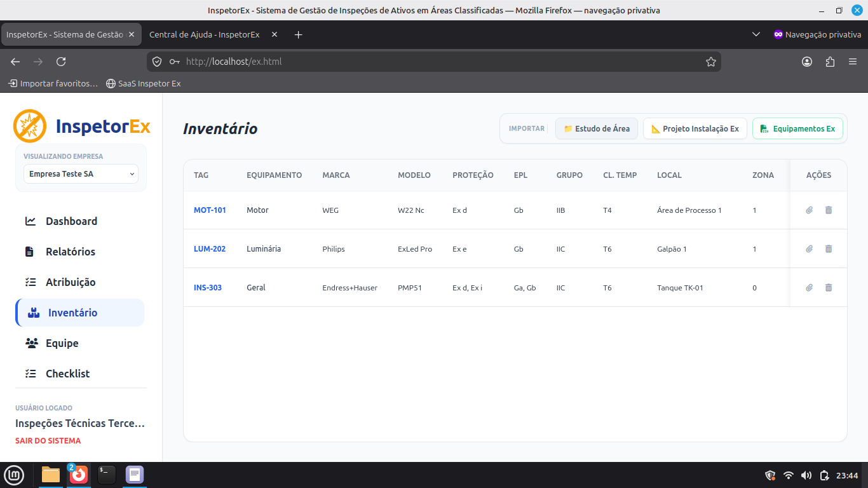Click the attachment paperclip icon for MOT-101
Image resolution: width=868 pixels, height=488 pixels.
coord(809,210)
